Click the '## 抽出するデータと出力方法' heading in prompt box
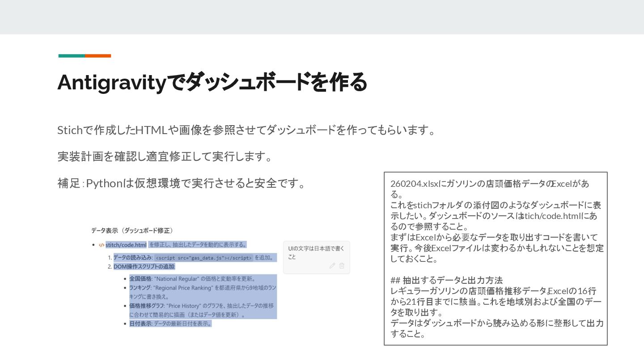Viewport: 644px width, 362px height. (446, 280)
